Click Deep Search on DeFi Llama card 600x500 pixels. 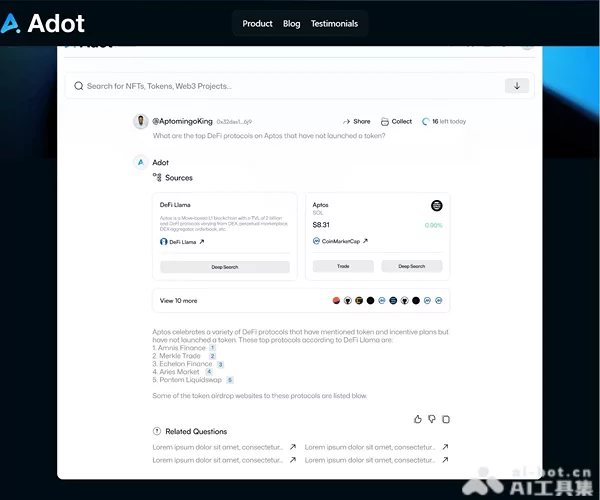[225, 267]
